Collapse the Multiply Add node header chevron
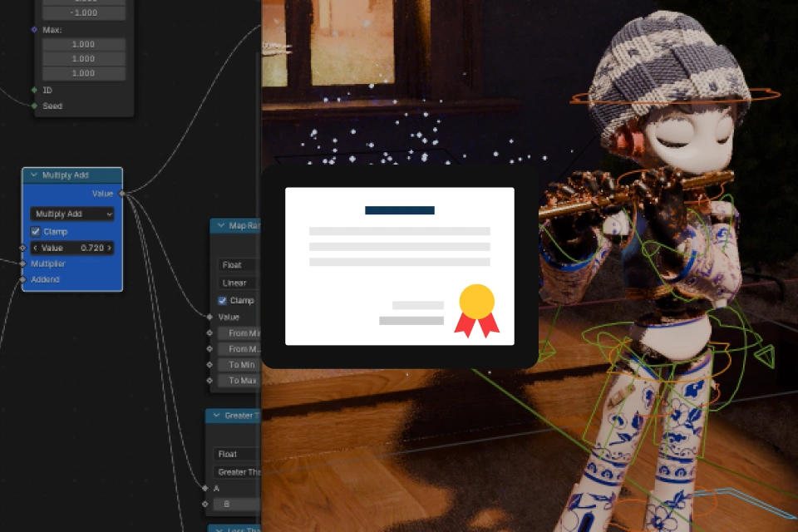 [33, 175]
